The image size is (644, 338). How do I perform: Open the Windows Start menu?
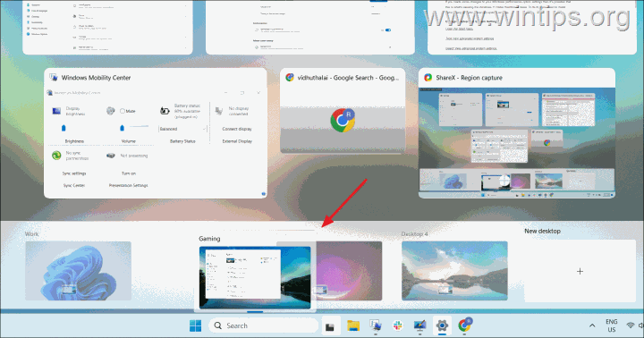(x=196, y=325)
